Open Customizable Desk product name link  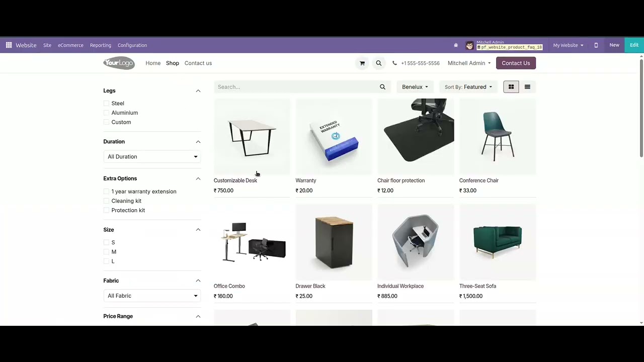[235, 180]
